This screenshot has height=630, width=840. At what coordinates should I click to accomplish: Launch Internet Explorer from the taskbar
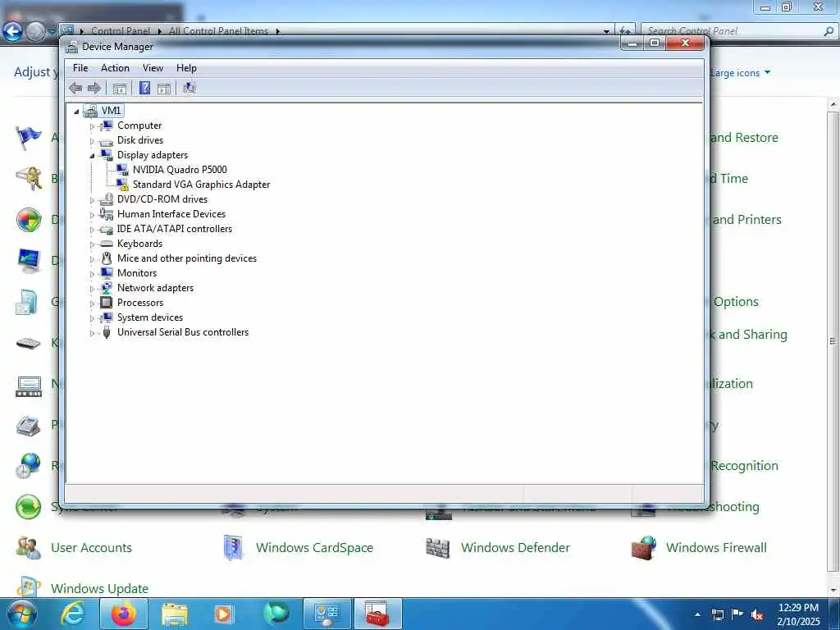[x=73, y=614]
